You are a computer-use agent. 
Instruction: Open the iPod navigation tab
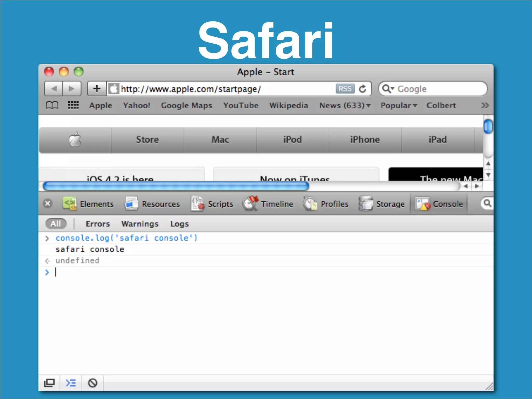[292, 139]
